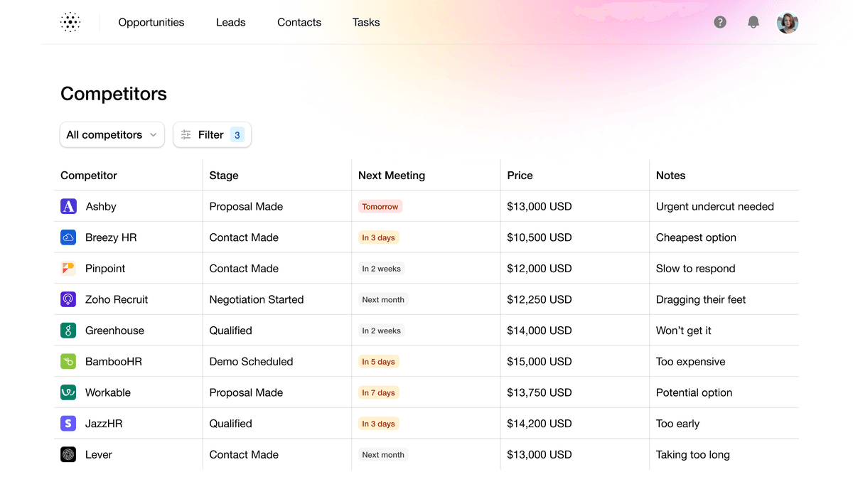Click the Too expensive note

coord(691,361)
